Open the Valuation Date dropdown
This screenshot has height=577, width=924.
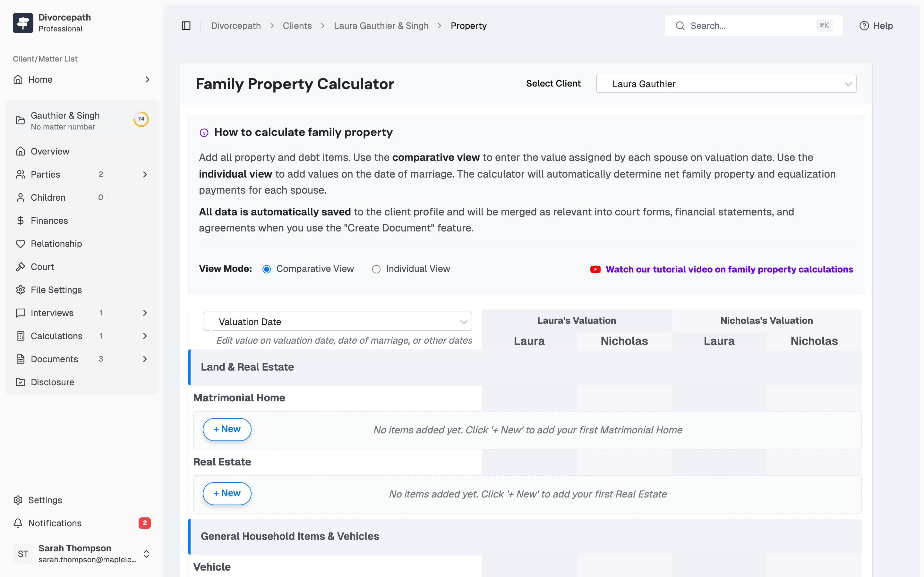click(x=337, y=321)
